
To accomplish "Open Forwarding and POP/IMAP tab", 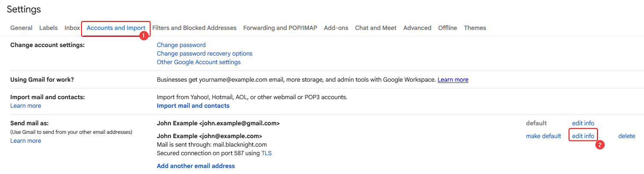I will (280, 28).
